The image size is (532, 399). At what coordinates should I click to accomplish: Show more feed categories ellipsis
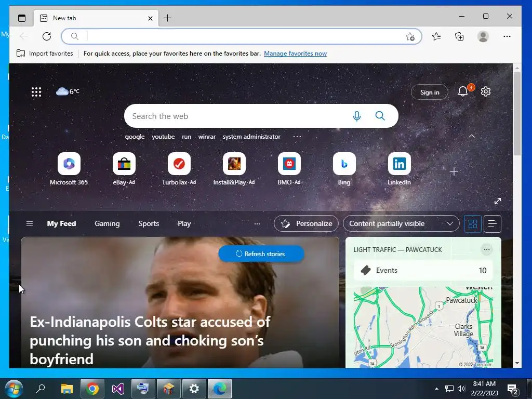tap(257, 223)
